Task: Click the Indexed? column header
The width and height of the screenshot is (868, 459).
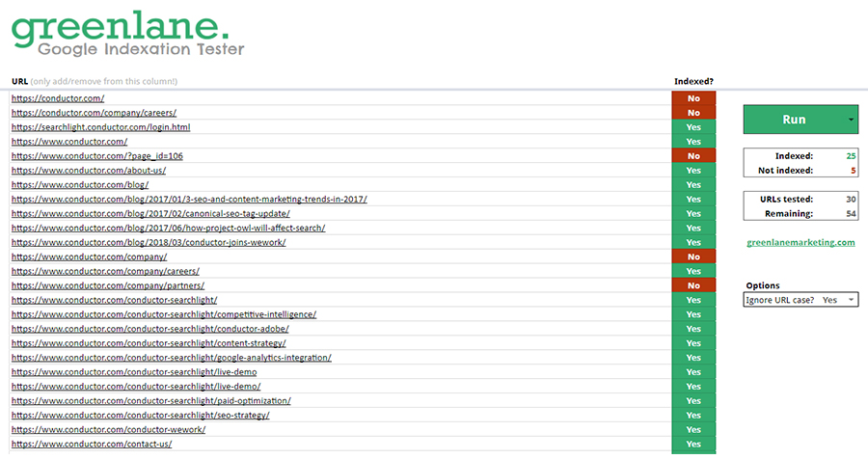Action: (692, 81)
